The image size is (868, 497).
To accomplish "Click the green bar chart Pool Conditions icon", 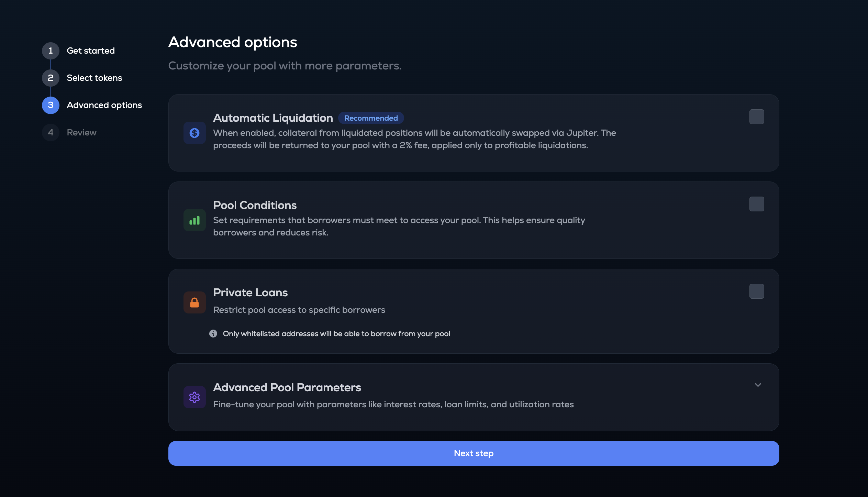I will 194,220.
